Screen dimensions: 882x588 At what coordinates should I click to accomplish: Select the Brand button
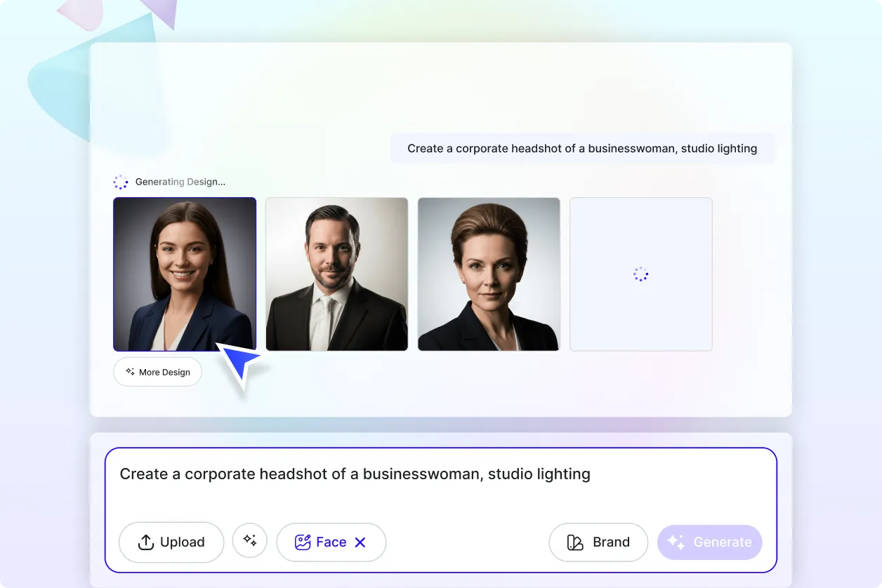[x=598, y=542]
